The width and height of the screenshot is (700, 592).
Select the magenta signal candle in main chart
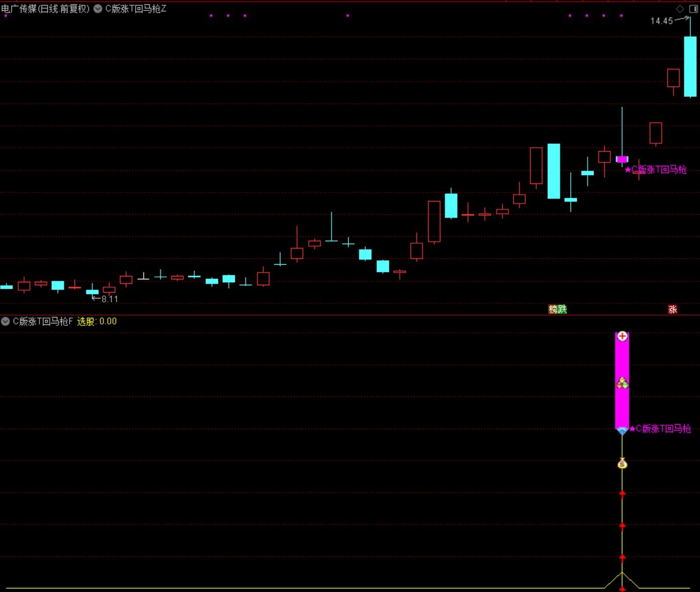pyautogui.click(x=622, y=159)
